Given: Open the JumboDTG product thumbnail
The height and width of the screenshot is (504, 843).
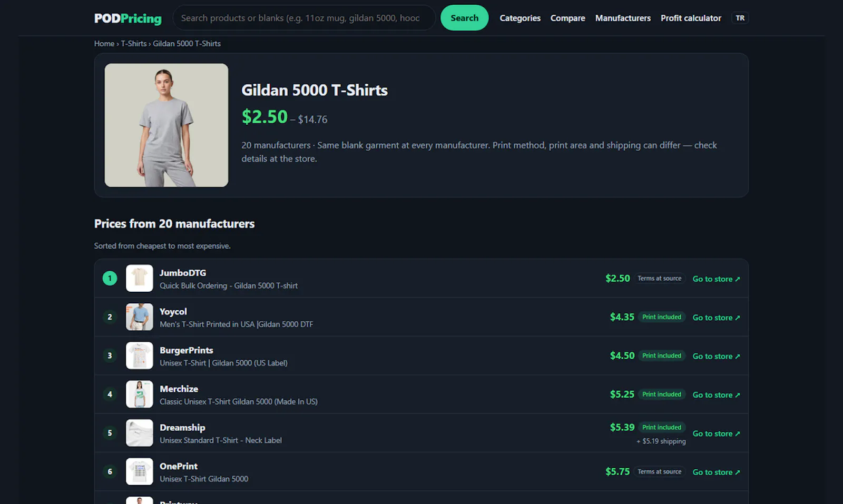Looking at the screenshot, I should [x=140, y=278].
